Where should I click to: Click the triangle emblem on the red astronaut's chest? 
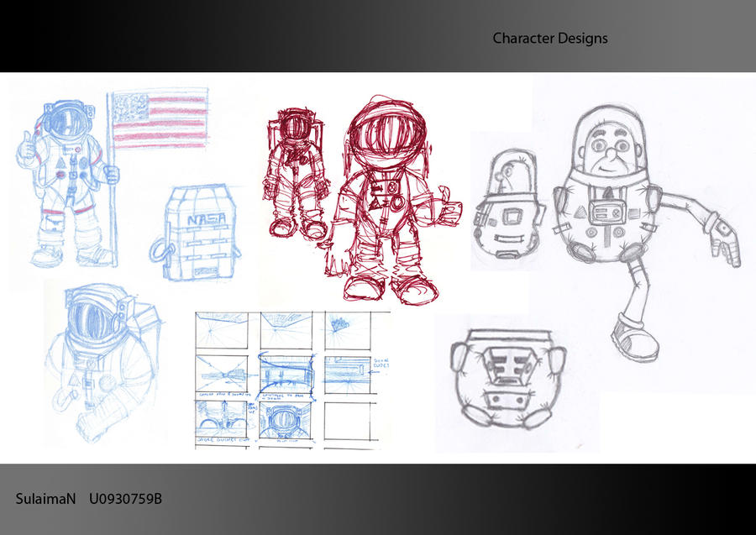click(375, 202)
